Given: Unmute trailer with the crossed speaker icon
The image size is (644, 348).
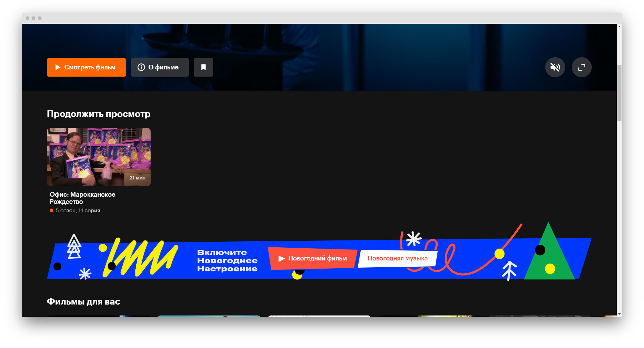Looking at the screenshot, I should pyautogui.click(x=555, y=67).
